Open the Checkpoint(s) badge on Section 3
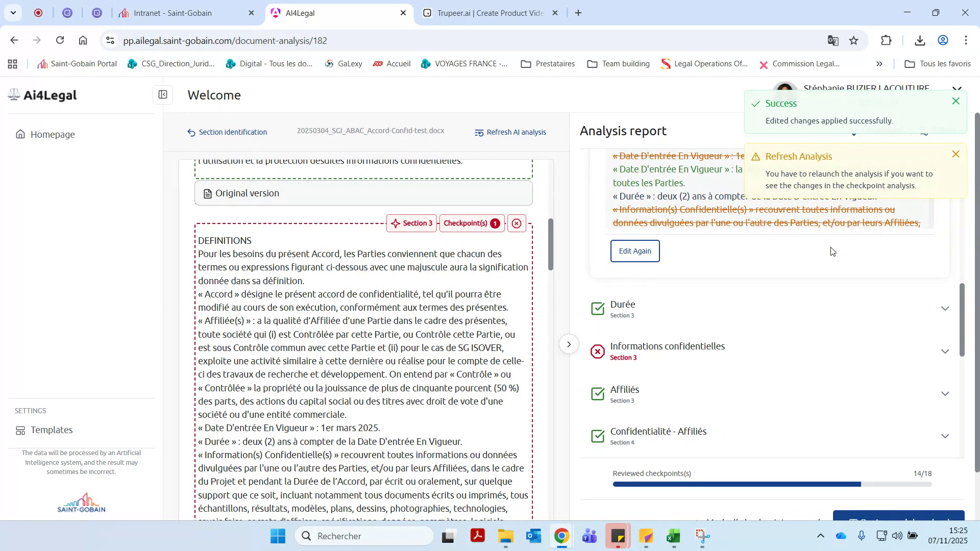The width and height of the screenshot is (980, 551). click(471, 223)
